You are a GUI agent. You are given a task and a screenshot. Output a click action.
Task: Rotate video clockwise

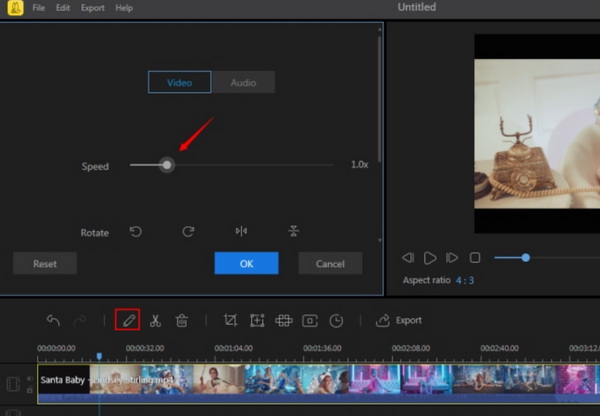[x=188, y=232]
